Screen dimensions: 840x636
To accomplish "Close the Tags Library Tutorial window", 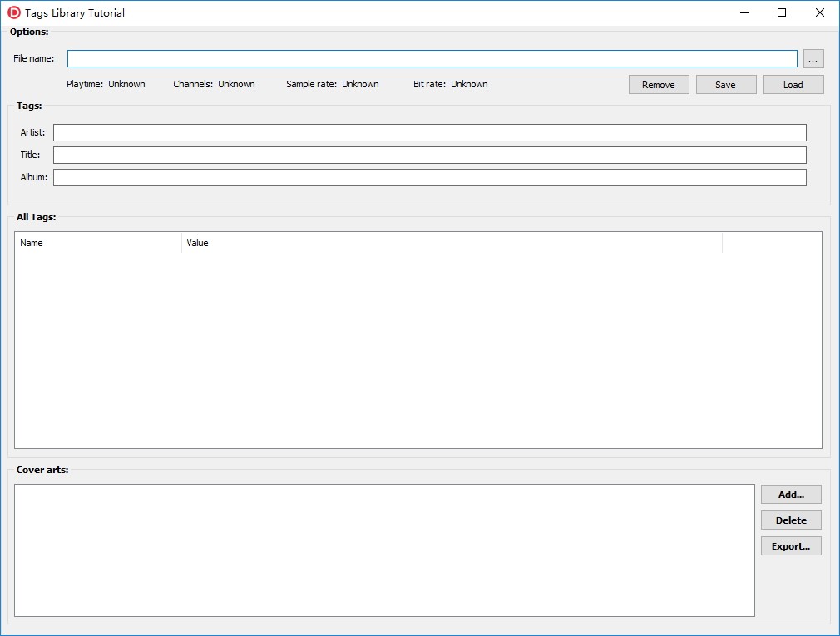I will 820,12.
